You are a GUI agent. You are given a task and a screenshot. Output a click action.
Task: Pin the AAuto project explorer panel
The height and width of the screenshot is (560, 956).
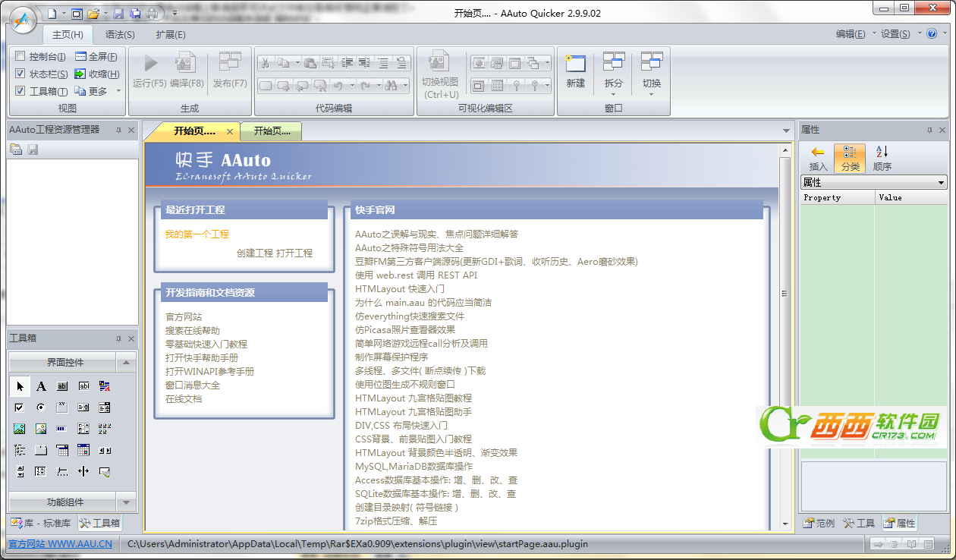click(118, 130)
